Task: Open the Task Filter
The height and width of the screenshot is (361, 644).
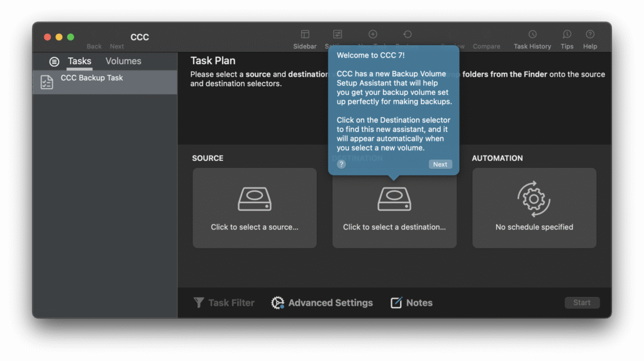Action: pos(224,303)
